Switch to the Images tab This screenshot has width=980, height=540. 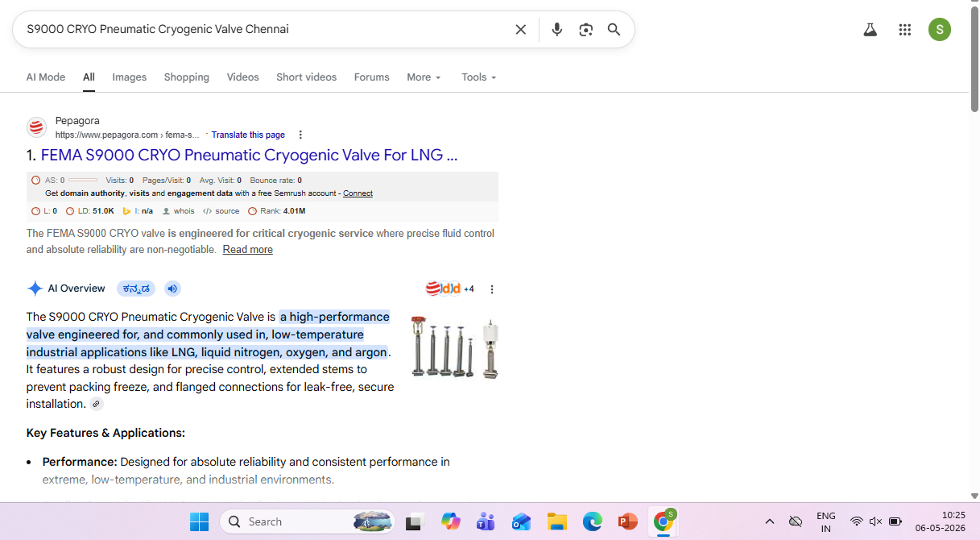pyautogui.click(x=130, y=77)
